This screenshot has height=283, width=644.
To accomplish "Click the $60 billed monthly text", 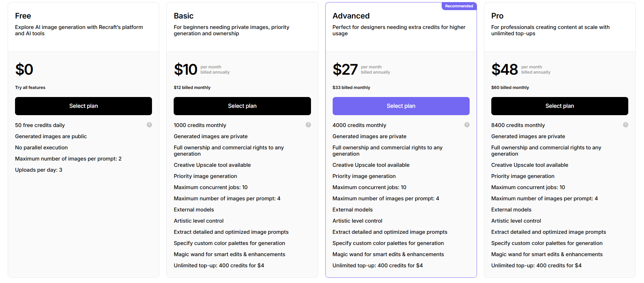I will tap(510, 88).
